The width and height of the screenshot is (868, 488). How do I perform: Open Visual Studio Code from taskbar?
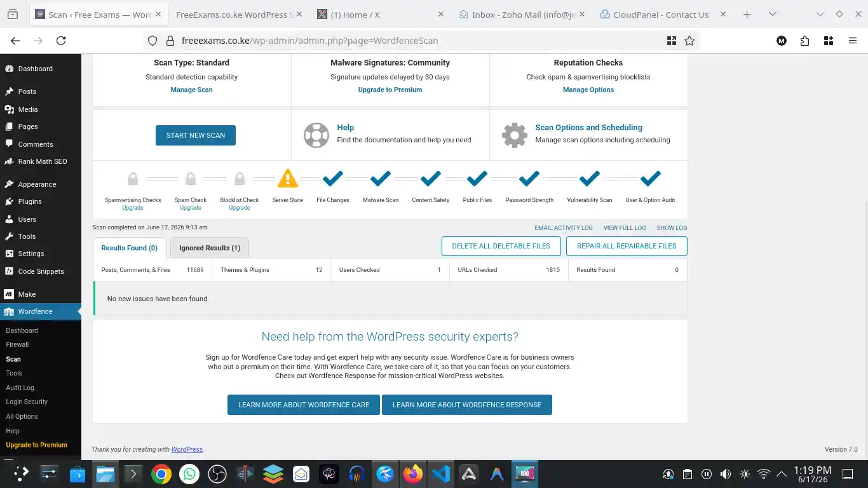[440, 474]
